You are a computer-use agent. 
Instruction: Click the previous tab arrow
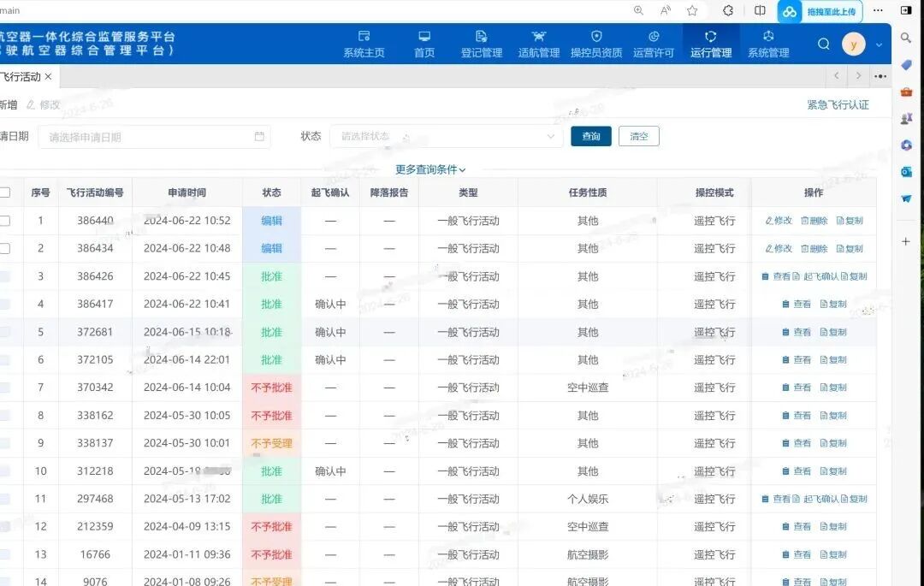pyautogui.click(x=837, y=76)
